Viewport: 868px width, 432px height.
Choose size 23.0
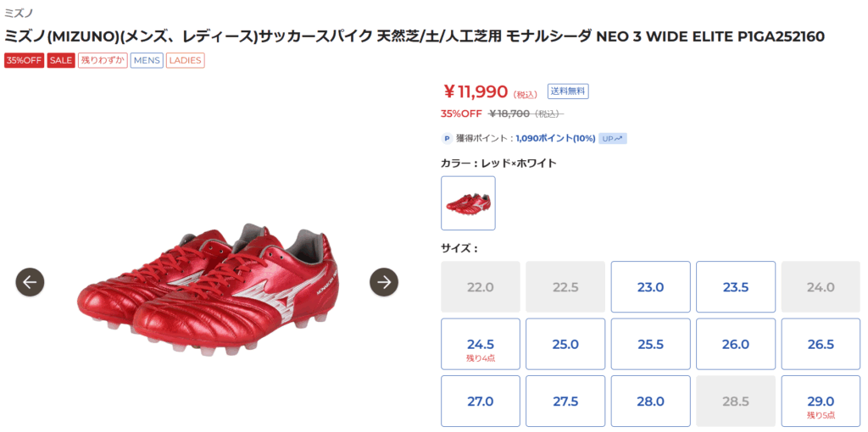(650, 287)
